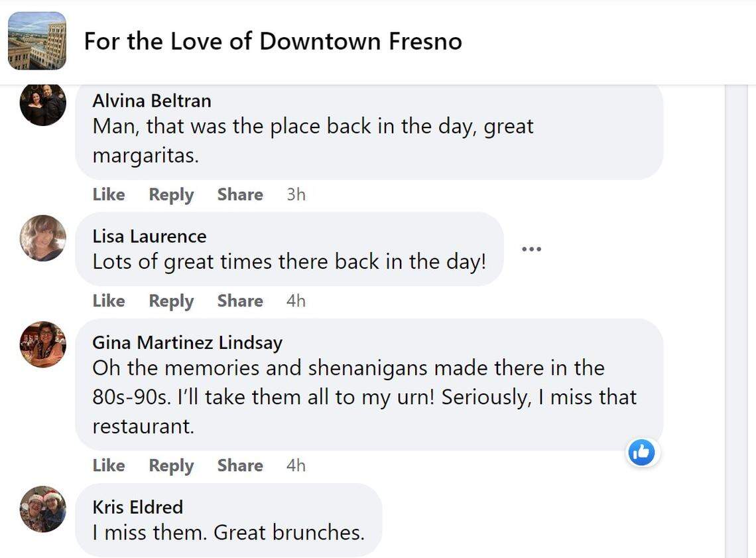The image size is (756, 558).
Task: Like Alvina Beltran's comment
Action: (108, 194)
